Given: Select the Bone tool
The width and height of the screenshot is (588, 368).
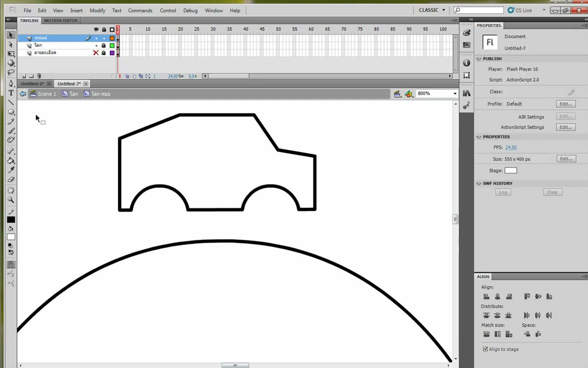Looking at the screenshot, I should click(11, 151).
